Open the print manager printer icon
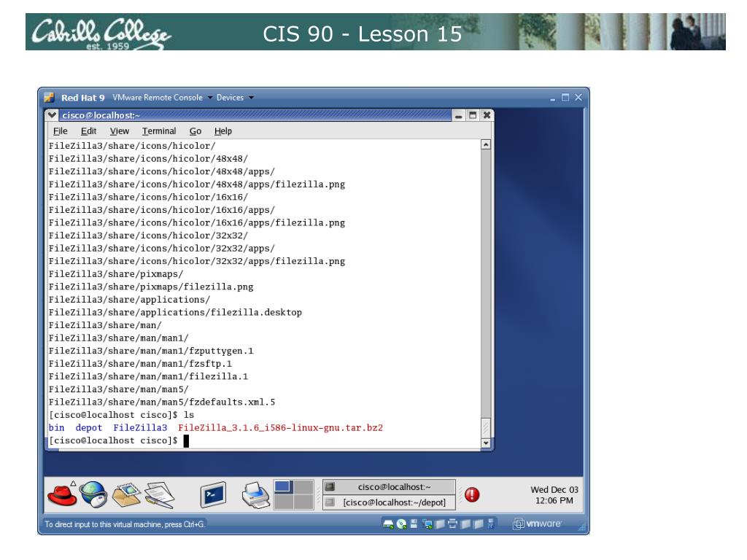Viewport: 747px width, 560px height. tap(256, 495)
